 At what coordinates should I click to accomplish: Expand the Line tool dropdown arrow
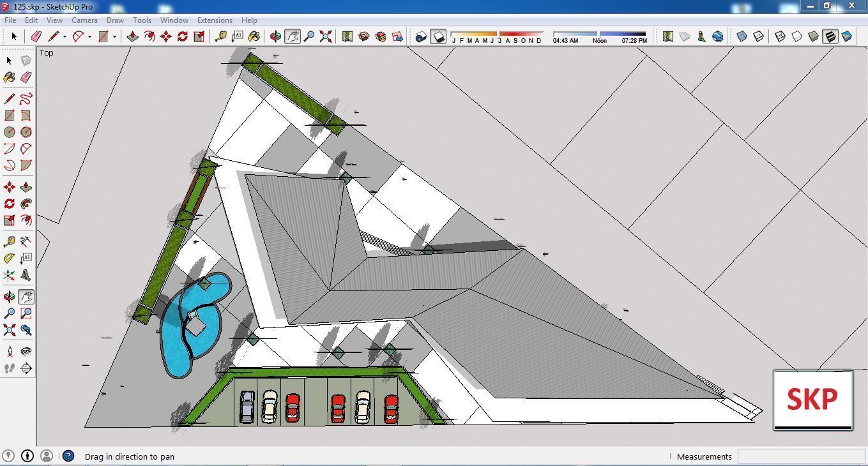pyautogui.click(x=65, y=36)
